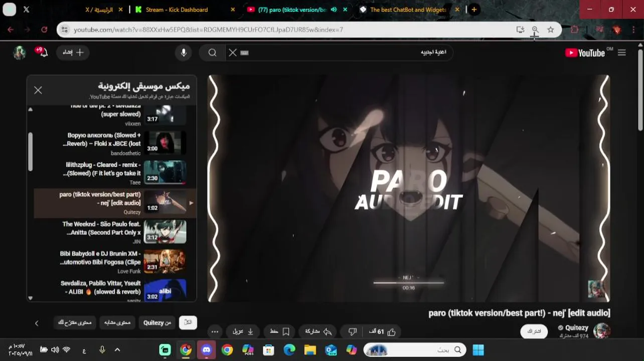
Task: Select the 'محتوى مشابه' filter chip
Action: [x=117, y=322]
